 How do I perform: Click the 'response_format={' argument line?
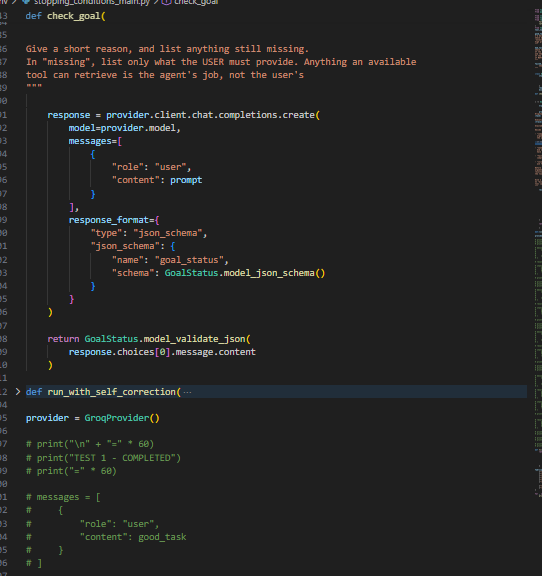pyautogui.click(x=114, y=220)
